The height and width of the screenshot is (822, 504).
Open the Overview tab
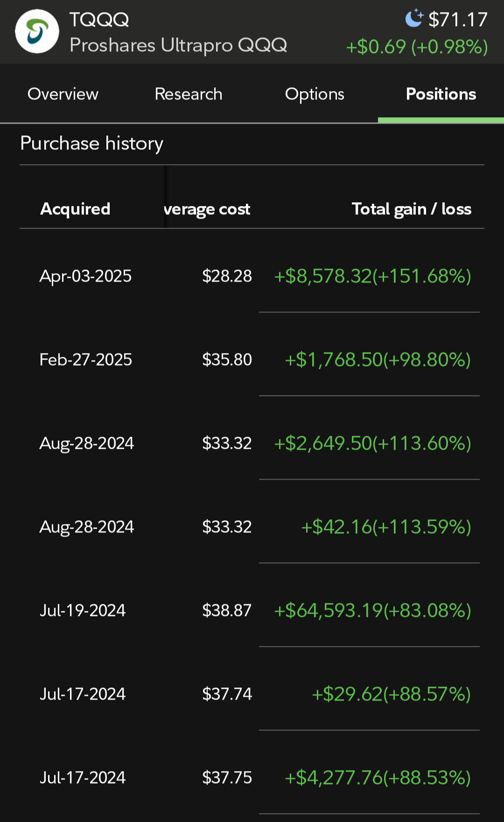pos(63,94)
